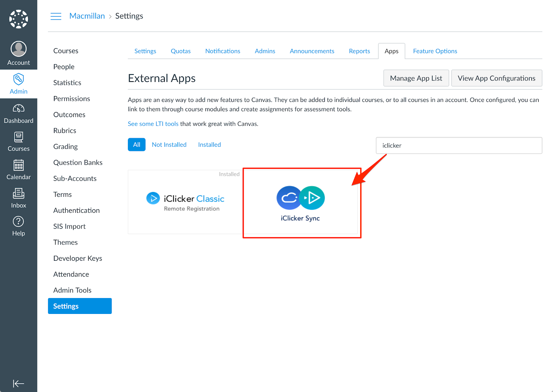Image resolution: width=553 pixels, height=392 pixels.
Task: Navigate to Developer Keys in the left menu
Action: tap(77, 258)
